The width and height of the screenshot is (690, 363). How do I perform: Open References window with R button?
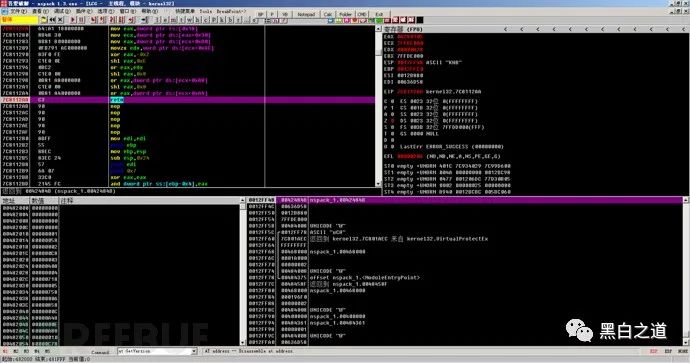pyautogui.click(x=238, y=20)
